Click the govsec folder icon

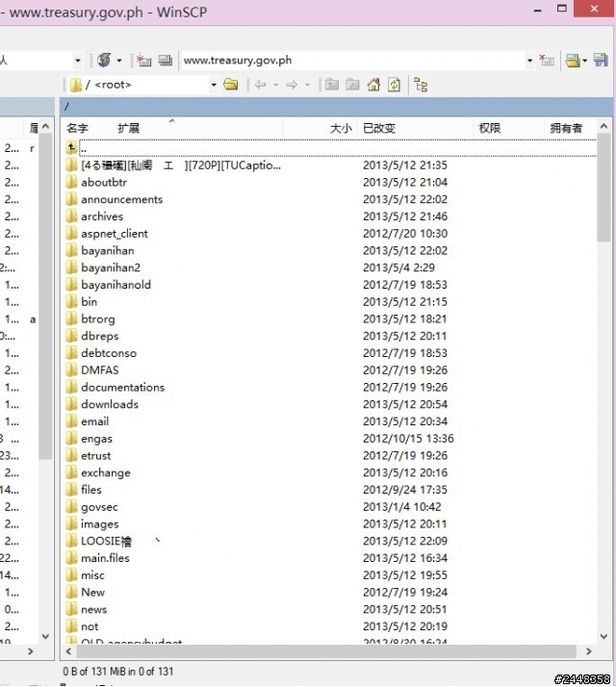click(71, 507)
